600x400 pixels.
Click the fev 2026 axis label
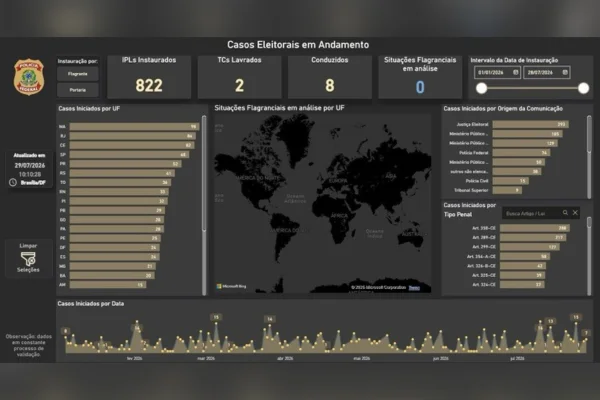point(135,359)
